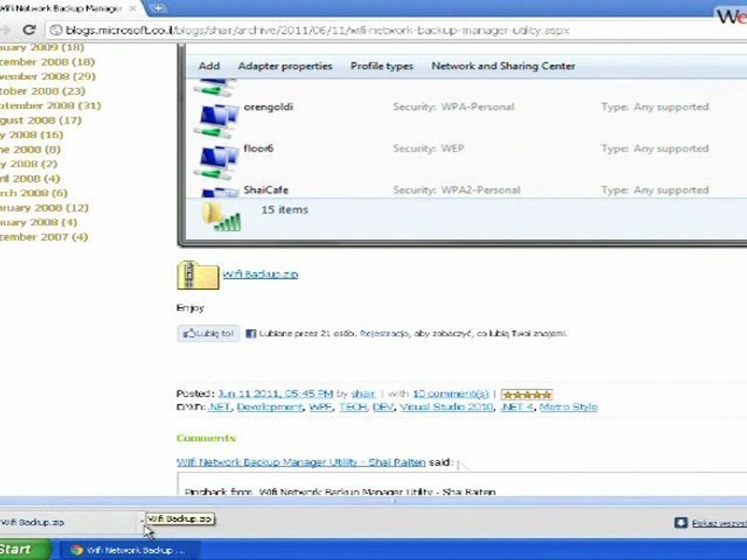Viewport: 747px width, 560px height.
Task: Click the horizontal scrollbar of the page
Action: tap(373, 502)
